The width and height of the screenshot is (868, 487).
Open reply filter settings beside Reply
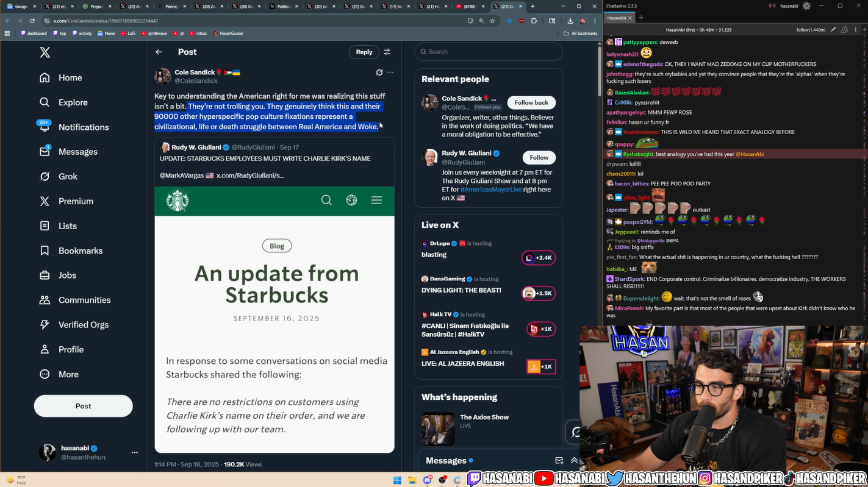(387, 52)
